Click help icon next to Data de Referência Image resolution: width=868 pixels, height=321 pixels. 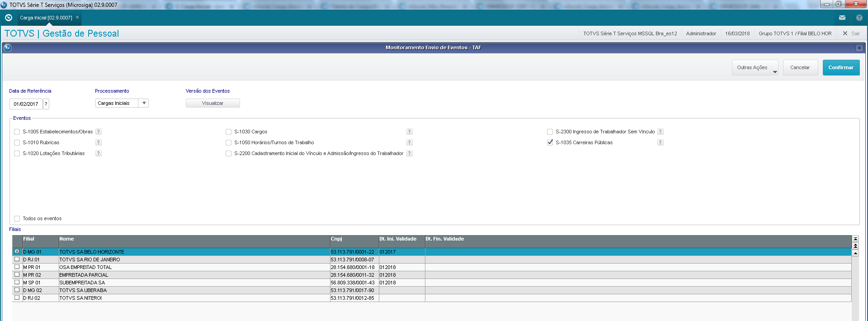coord(46,104)
